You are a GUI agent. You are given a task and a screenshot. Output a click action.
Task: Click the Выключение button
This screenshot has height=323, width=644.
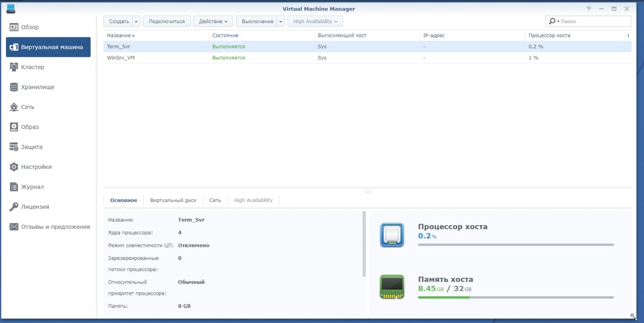257,22
